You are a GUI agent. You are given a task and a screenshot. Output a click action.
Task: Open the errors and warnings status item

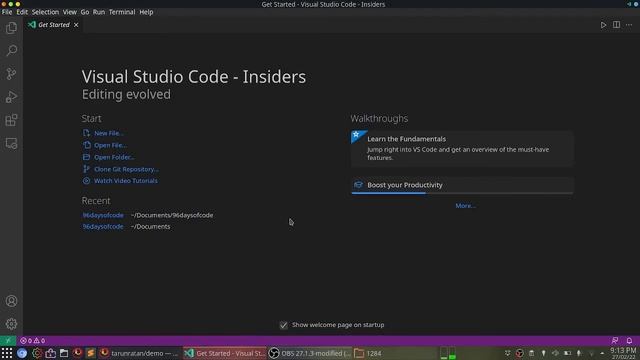33,340
